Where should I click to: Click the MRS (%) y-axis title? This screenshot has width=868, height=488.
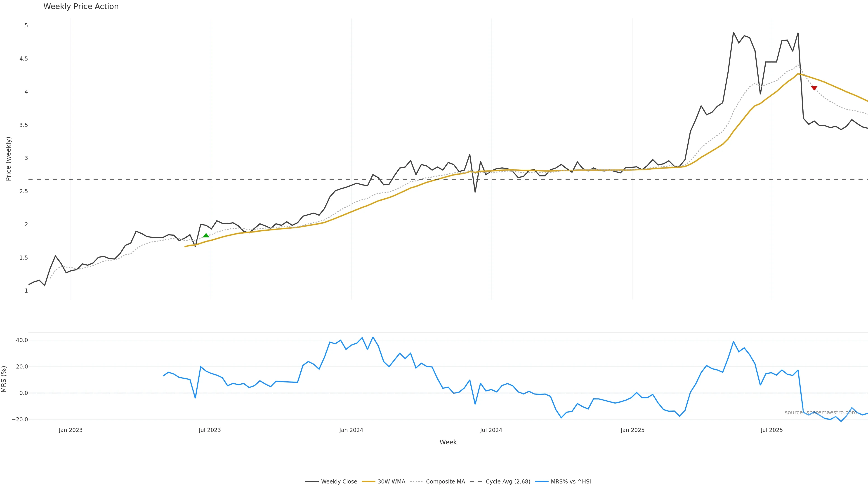[x=4, y=379]
